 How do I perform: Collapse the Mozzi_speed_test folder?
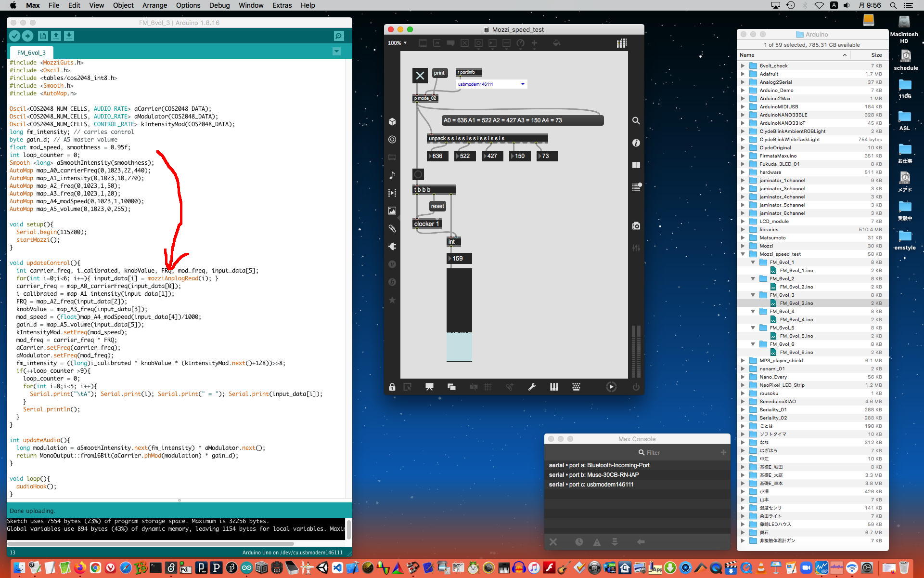tap(743, 254)
